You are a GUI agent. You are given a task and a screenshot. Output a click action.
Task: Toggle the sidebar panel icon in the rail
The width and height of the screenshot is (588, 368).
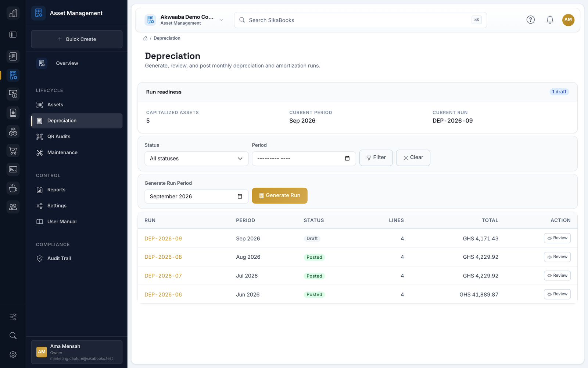click(13, 35)
